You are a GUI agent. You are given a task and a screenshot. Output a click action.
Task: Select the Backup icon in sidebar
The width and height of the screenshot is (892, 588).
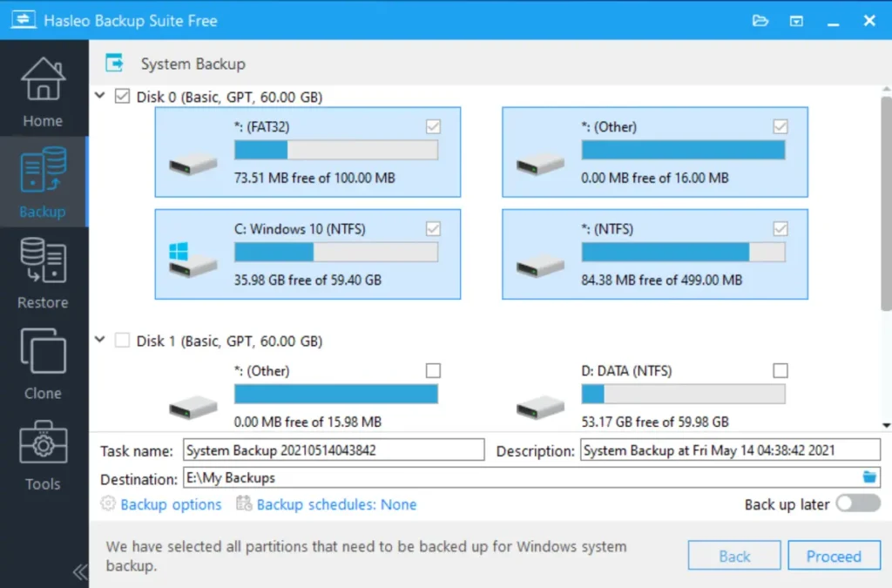42,180
